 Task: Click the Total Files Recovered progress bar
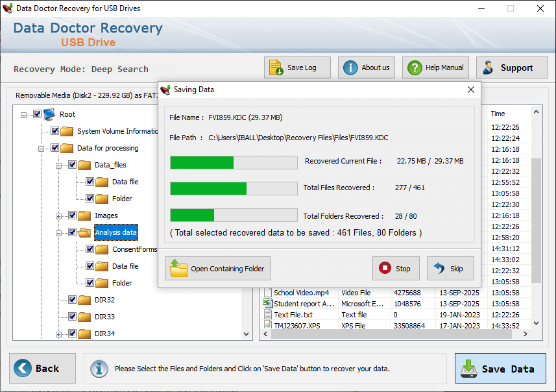[x=234, y=188]
